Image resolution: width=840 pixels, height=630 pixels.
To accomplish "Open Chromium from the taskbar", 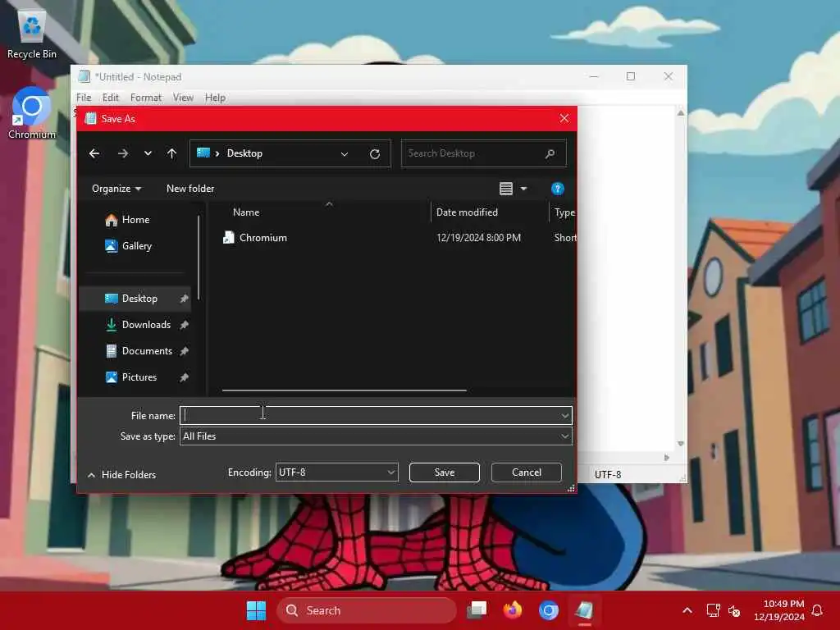I will [549, 610].
